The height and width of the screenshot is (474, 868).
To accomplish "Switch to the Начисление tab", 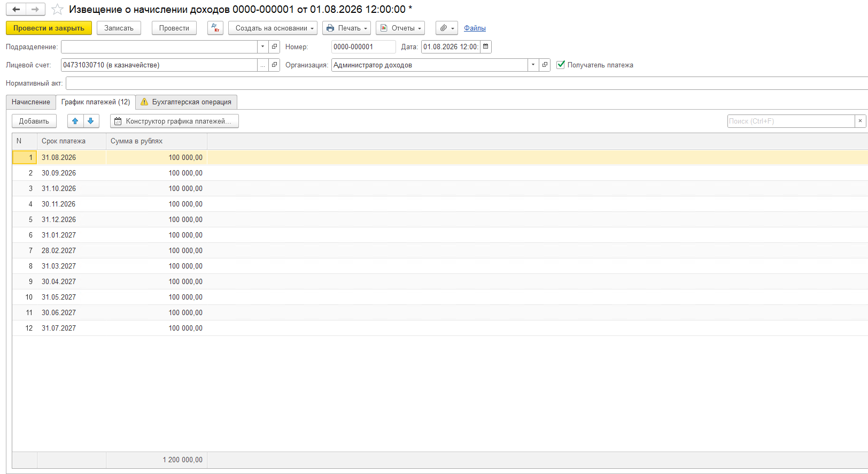I will click(x=31, y=102).
